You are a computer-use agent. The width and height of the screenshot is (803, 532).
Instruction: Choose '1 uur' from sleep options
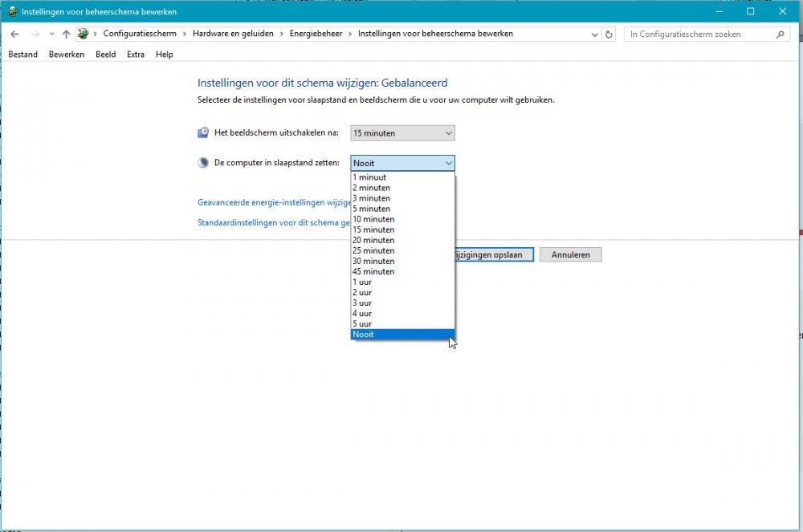click(x=362, y=282)
